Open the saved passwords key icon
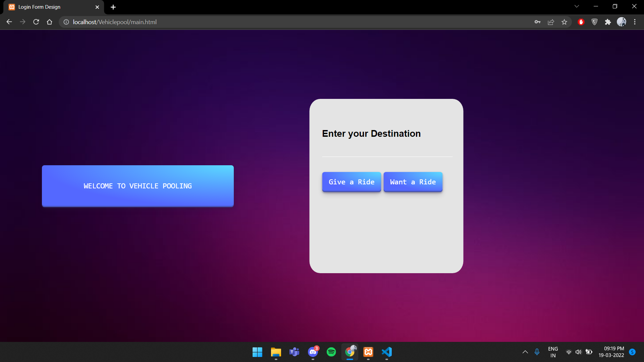Screen dimensions: 644x362 point(537,22)
